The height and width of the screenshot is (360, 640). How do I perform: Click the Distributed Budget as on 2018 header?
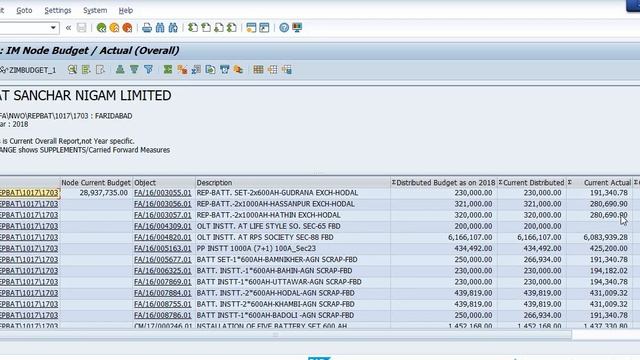pos(444,182)
